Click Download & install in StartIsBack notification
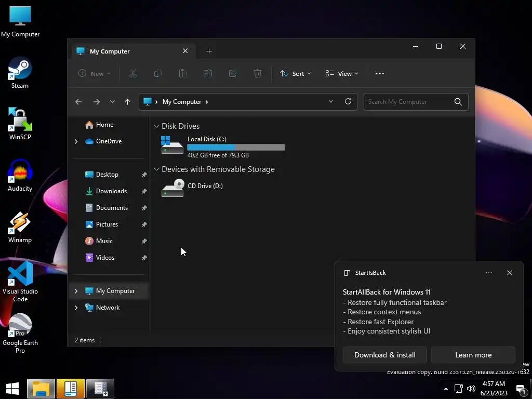Screen dimensions: 532x399 pos(385,355)
